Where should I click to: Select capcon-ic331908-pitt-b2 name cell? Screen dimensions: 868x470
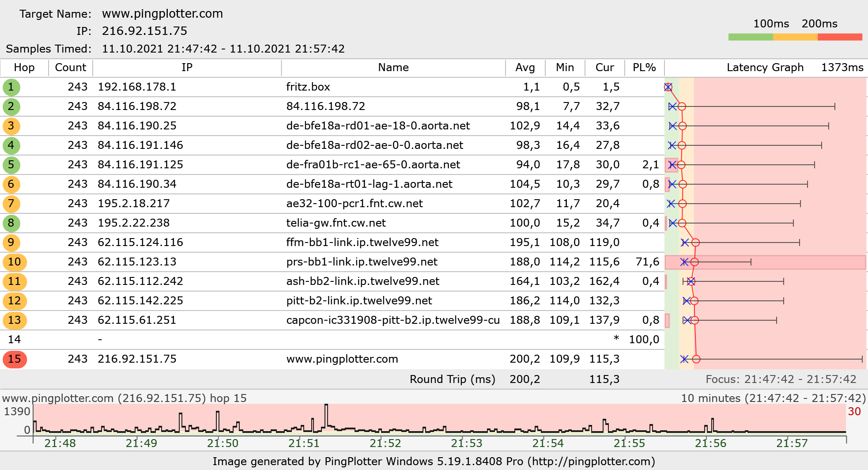tap(393, 320)
